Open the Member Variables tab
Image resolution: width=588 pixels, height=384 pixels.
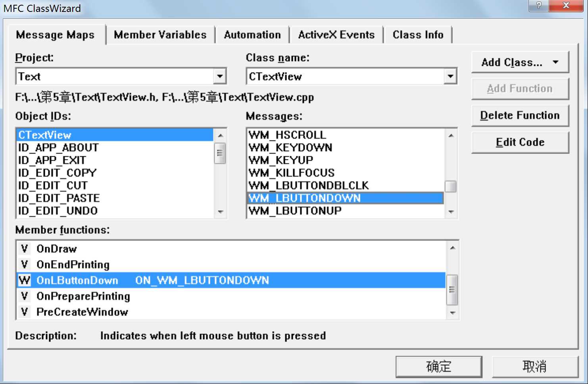(160, 35)
